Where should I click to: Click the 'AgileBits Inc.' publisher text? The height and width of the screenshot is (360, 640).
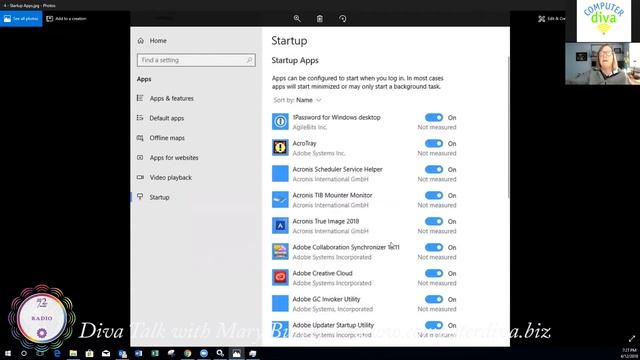click(x=310, y=127)
